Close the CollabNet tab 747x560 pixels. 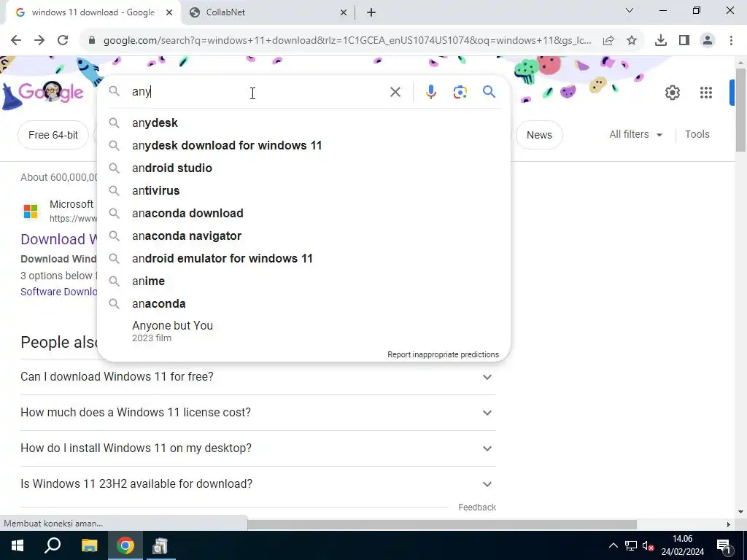[344, 13]
